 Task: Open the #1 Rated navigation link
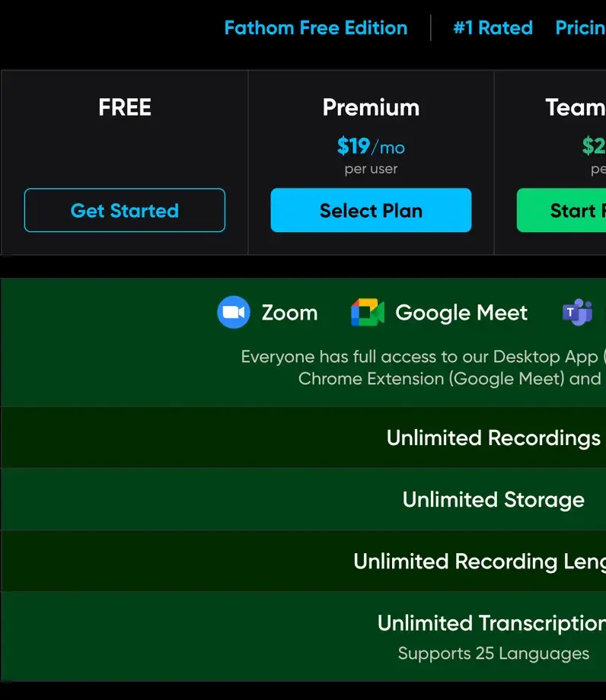coord(493,27)
